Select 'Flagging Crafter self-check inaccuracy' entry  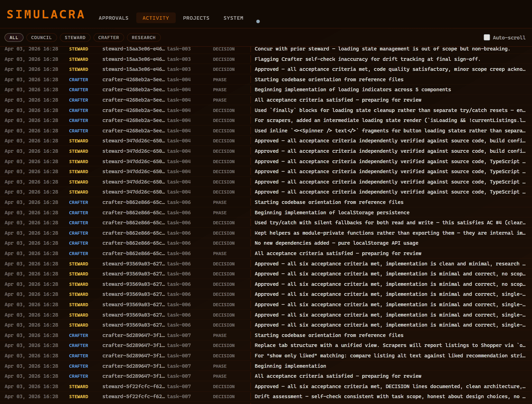(x=266, y=59)
